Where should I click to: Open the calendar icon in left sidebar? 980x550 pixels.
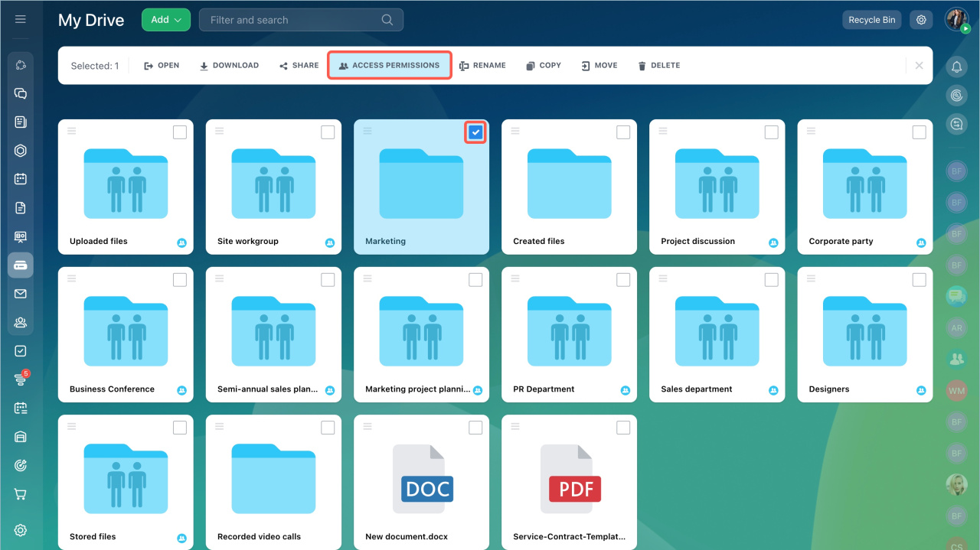click(x=21, y=179)
